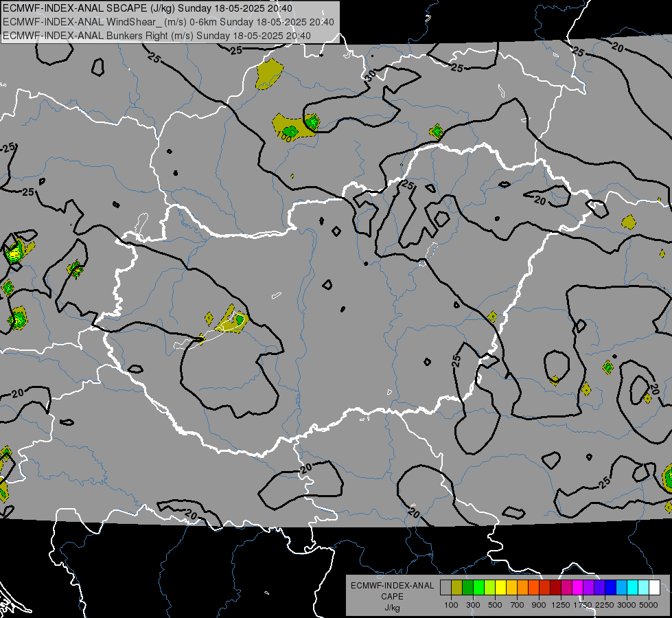Click the 1750 legend value label
The image size is (672, 618).
click(x=583, y=605)
